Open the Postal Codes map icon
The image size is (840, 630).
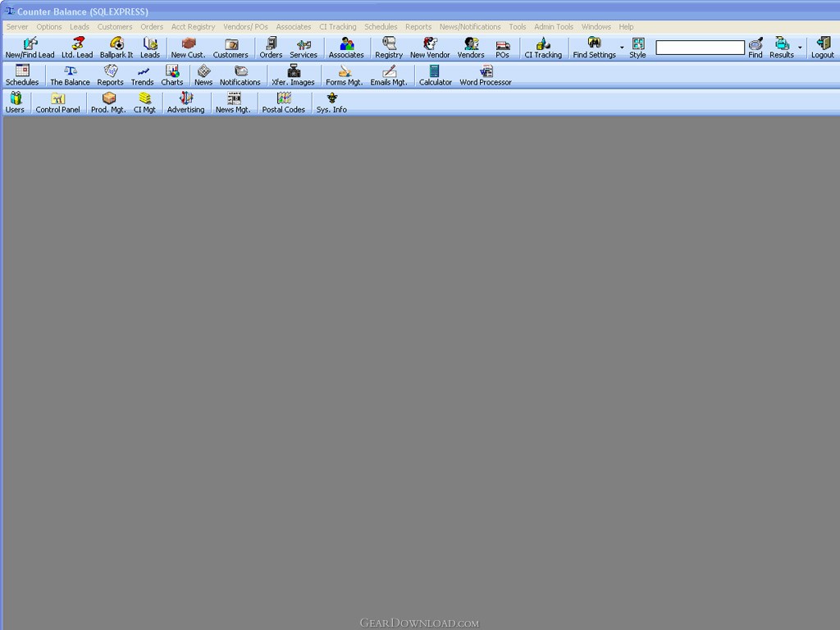[x=283, y=103]
